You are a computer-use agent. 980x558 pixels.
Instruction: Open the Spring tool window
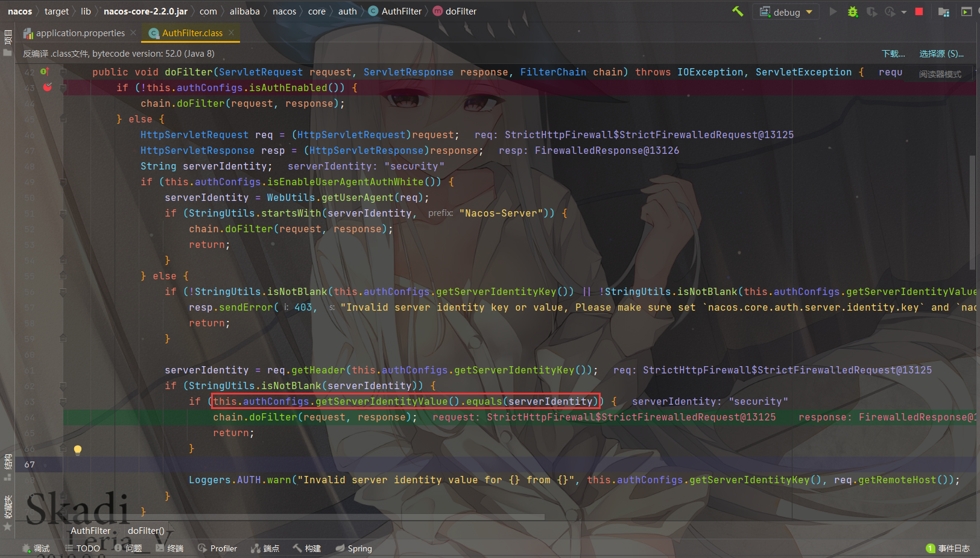pyautogui.click(x=354, y=548)
